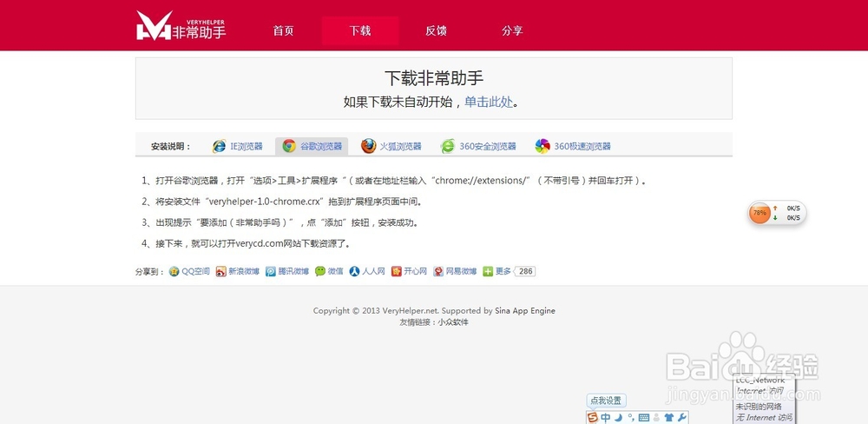868x424 pixels.
Task: Click the 新浪微博 Weibo icon
Action: 220,272
